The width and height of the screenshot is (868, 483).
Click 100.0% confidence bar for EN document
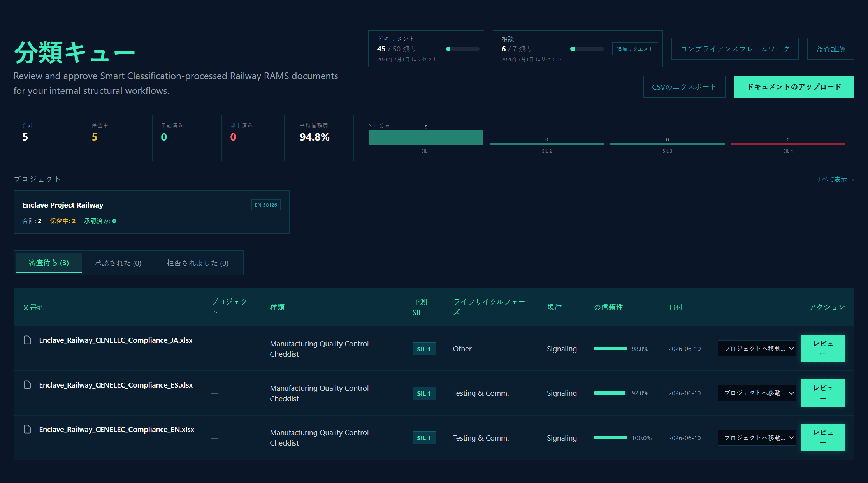[610, 437]
